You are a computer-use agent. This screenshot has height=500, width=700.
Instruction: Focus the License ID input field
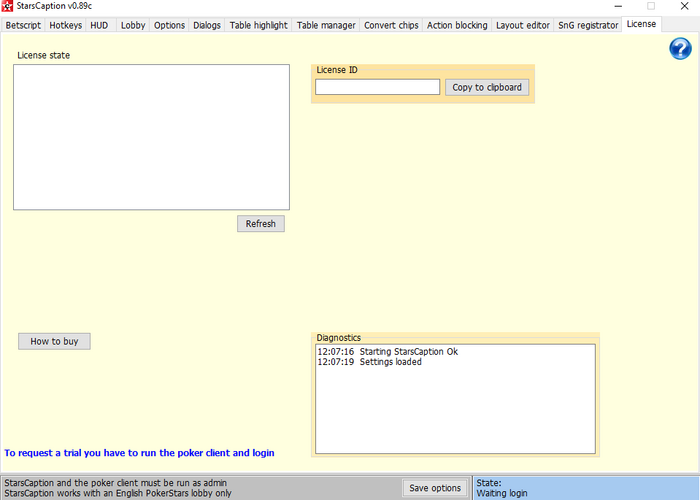[x=378, y=87]
